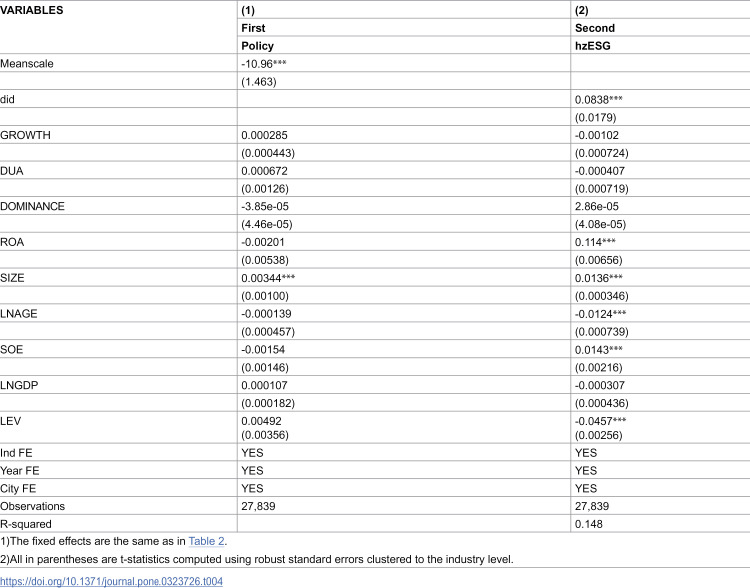Select the (4.46e-05) value
Viewport: 750px width, 588px height.
pyautogui.click(x=266, y=224)
